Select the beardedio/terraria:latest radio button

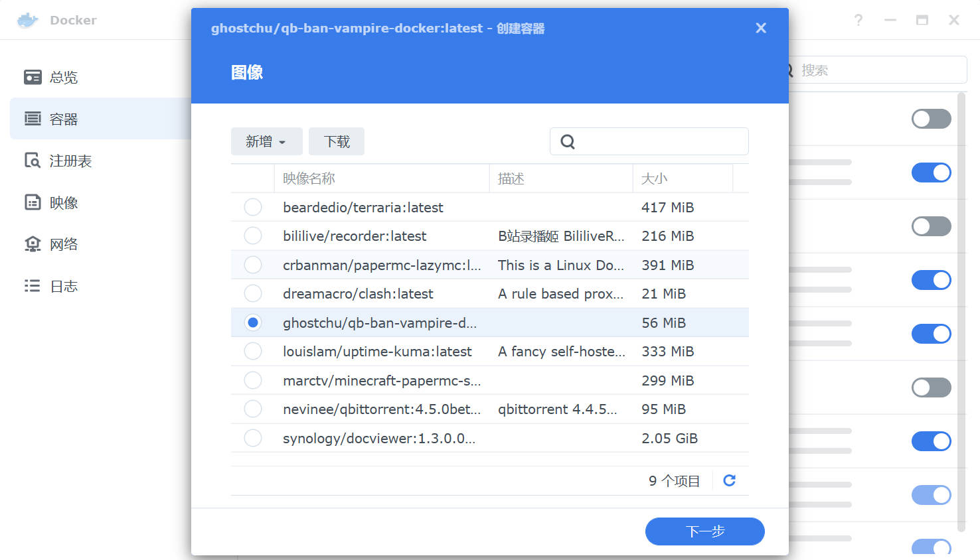coord(253,207)
